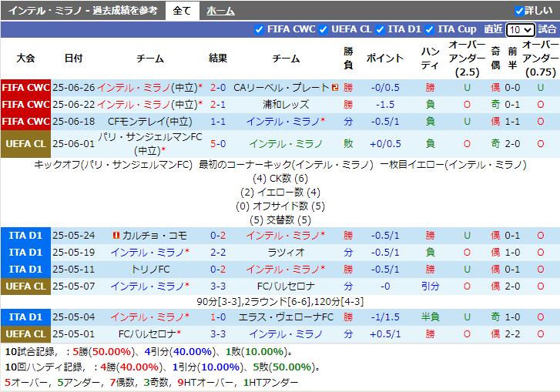Click the ハンディ column header

(x=430, y=59)
